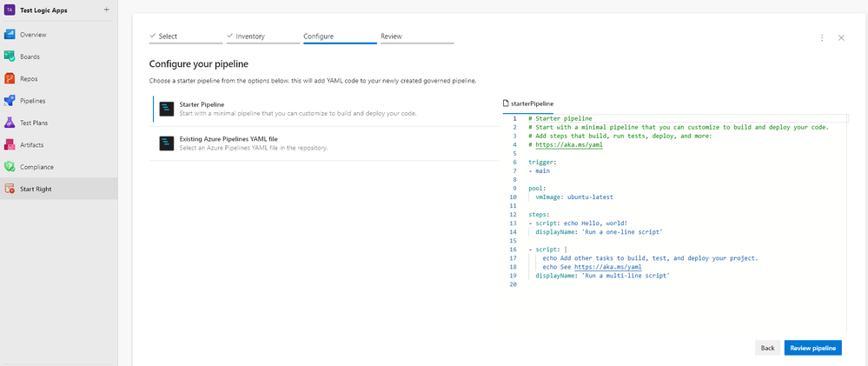Image resolution: width=868 pixels, height=366 pixels.
Task: Open the Configure step tab
Action: 340,37
